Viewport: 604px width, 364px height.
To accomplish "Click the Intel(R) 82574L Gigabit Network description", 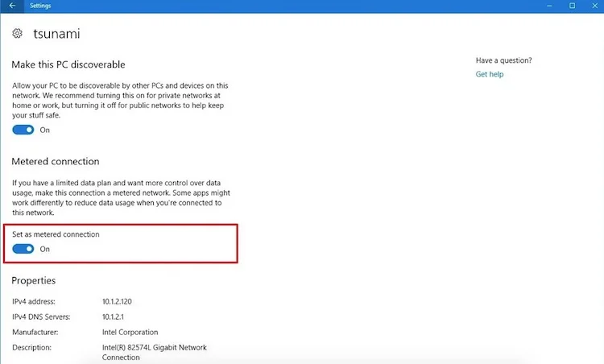I will [154, 352].
